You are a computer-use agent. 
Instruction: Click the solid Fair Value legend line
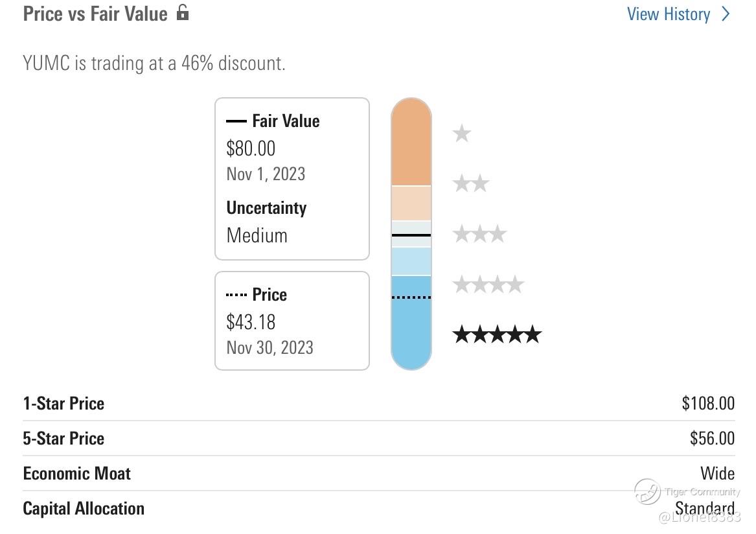236,121
